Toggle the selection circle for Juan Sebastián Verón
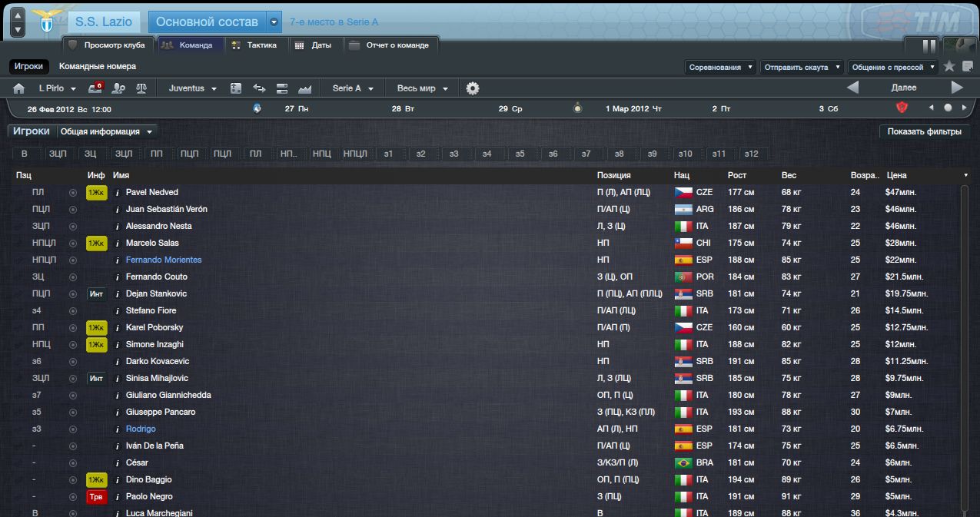The image size is (980, 517). click(x=73, y=209)
